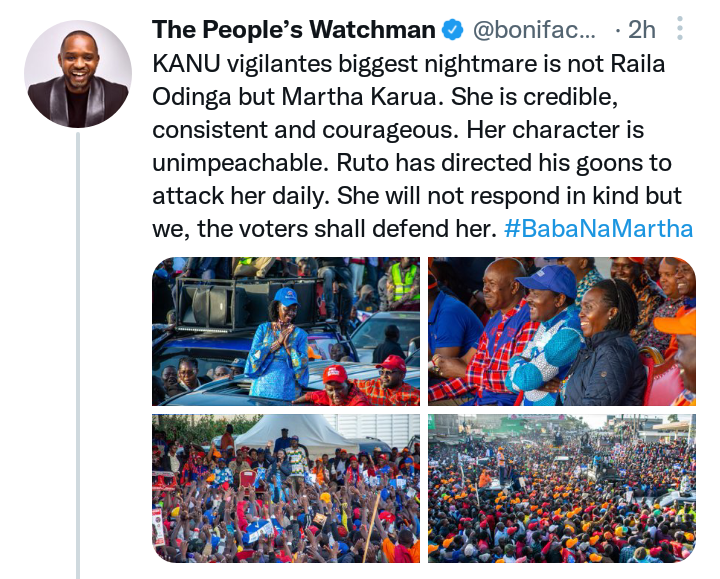Viewport: 720px width, 579px height.
Task: Click the vertical thread connector line
Action: coord(78,355)
